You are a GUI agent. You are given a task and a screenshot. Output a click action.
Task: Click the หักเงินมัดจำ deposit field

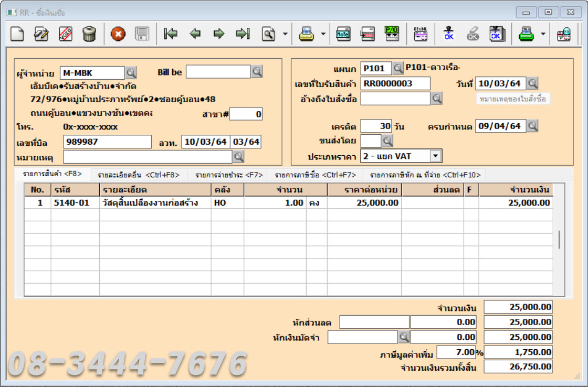(362, 337)
